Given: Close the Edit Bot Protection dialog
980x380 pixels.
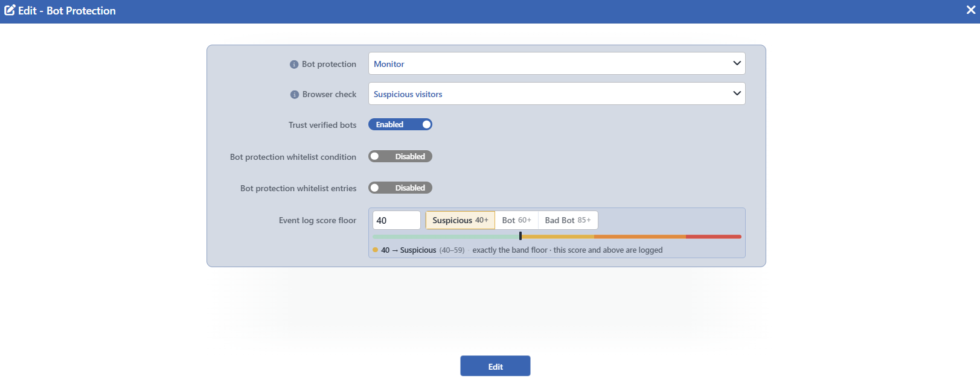Looking at the screenshot, I should tap(971, 10).
